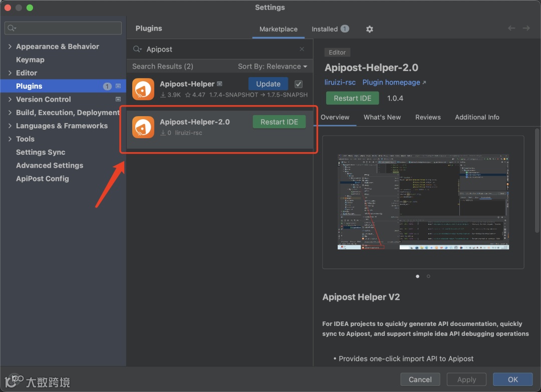The height and width of the screenshot is (392, 541).
Task: Click the OK button
Action: (513, 379)
